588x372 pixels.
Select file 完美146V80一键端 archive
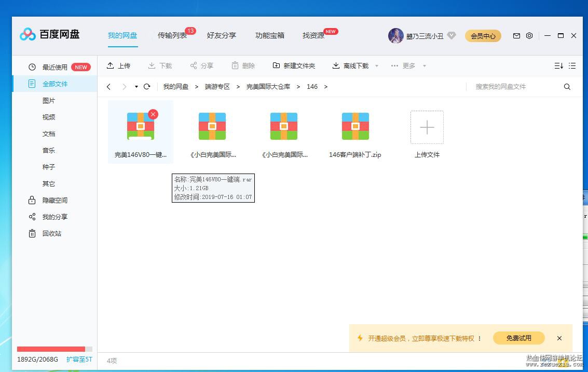pyautogui.click(x=141, y=132)
